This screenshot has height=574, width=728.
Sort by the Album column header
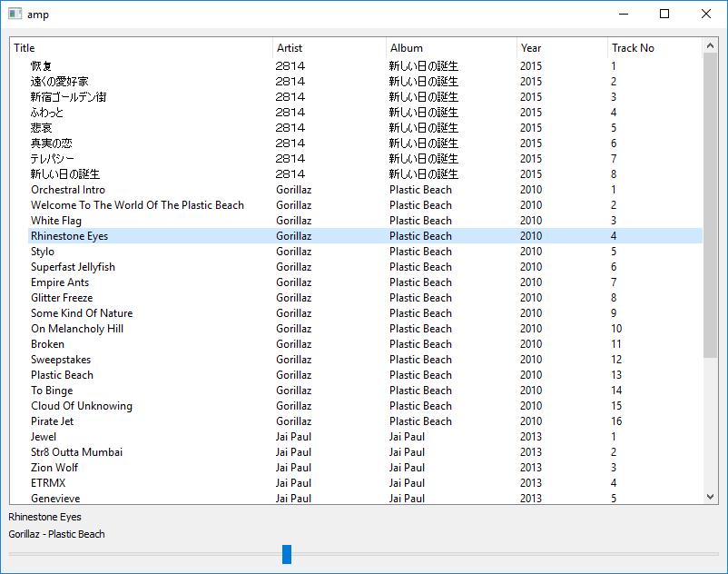pyautogui.click(x=451, y=48)
